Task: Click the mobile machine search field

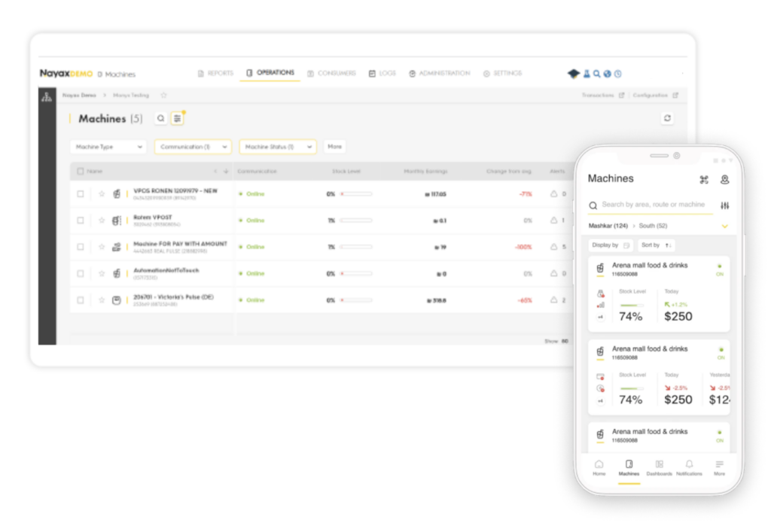Action: (652, 205)
